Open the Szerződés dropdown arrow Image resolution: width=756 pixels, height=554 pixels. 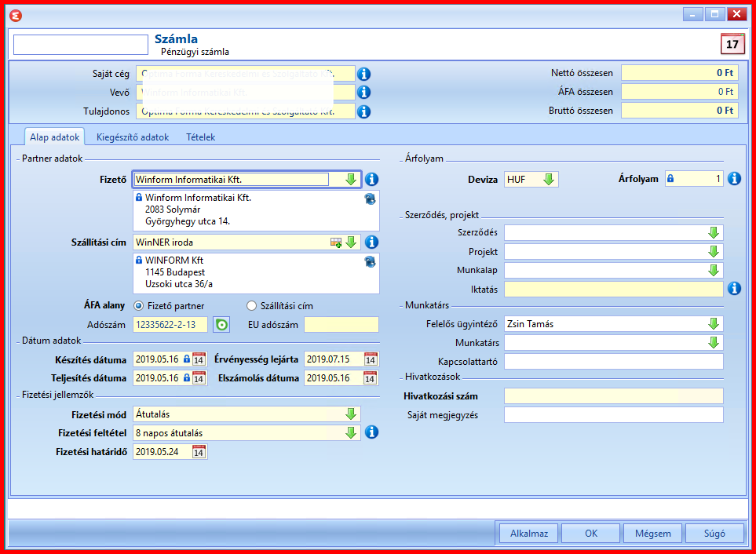pos(714,233)
